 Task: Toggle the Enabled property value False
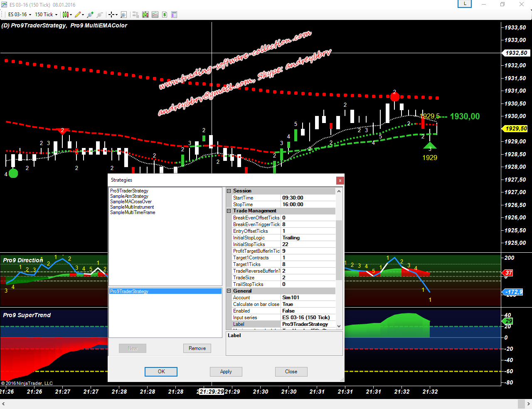point(308,311)
